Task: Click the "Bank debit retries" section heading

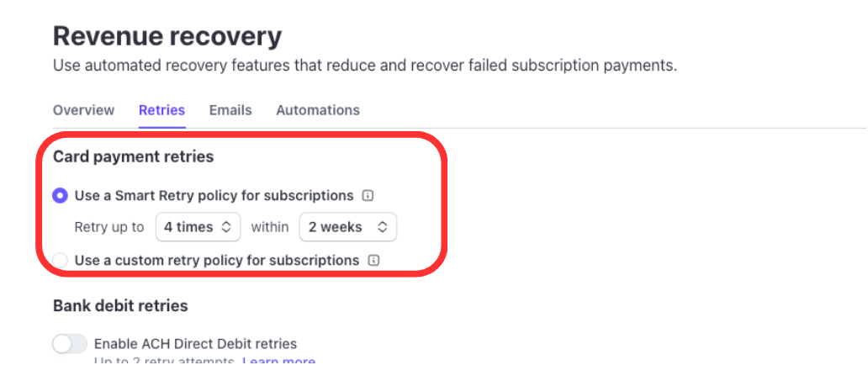Action: tap(120, 305)
